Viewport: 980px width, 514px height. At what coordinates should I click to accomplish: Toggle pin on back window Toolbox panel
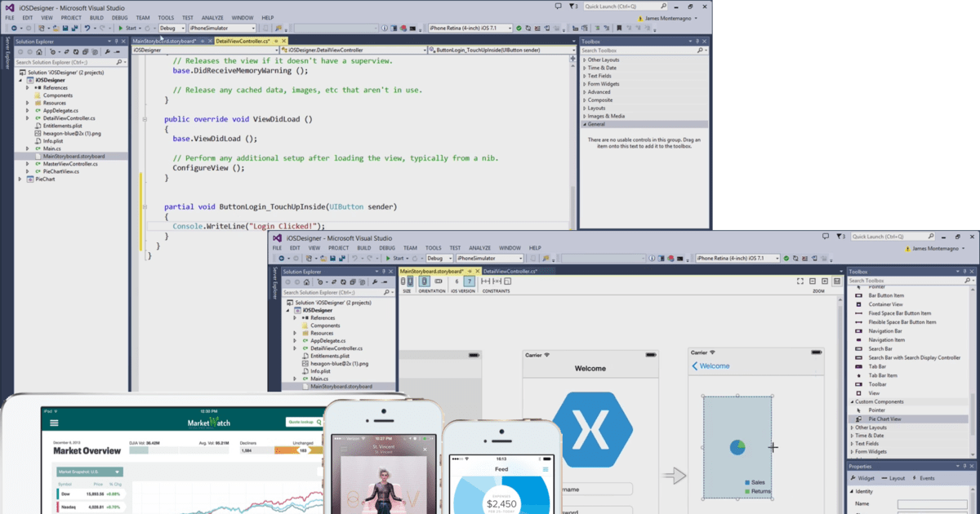(x=697, y=41)
